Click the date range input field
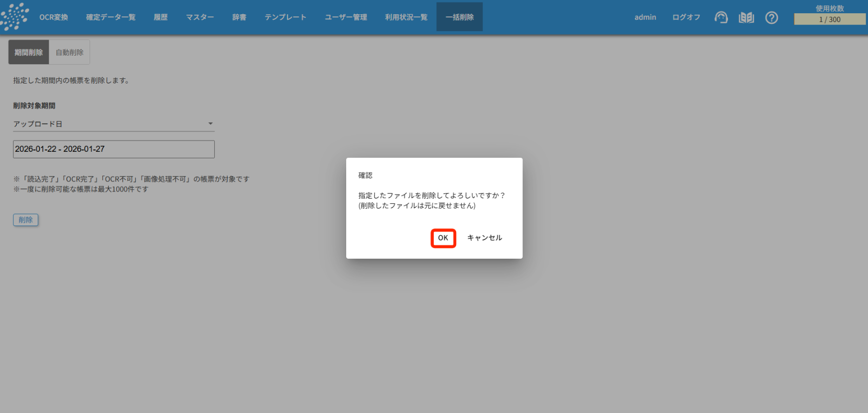The image size is (868, 413). coord(114,149)
